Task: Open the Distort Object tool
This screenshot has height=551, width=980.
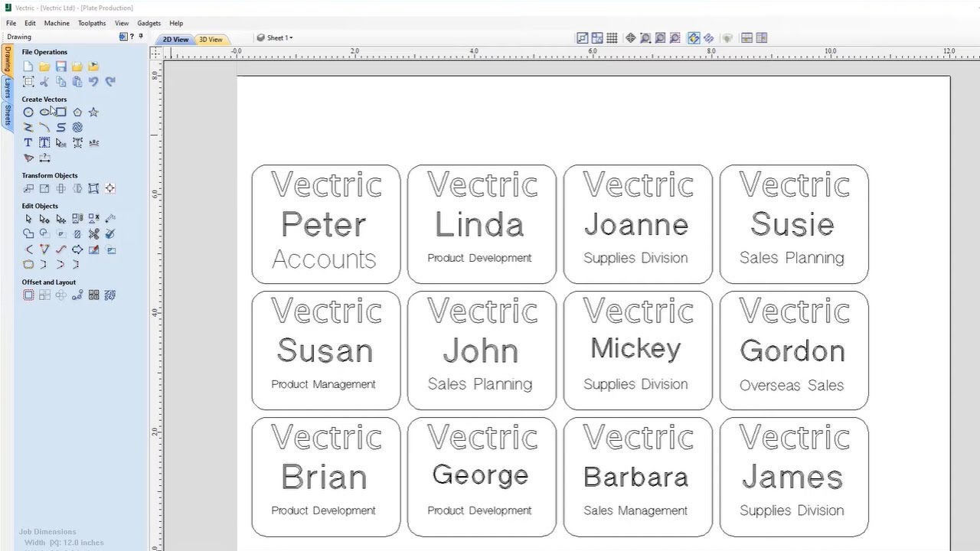Action: pos(93,188)
